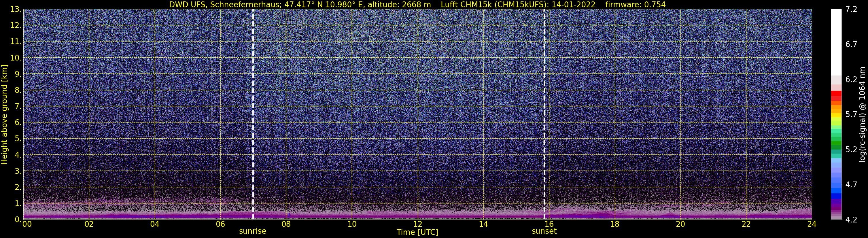Click the "Height above ground [km]" axis title
The image size is (868, 238).
click(x=4, y=115)
